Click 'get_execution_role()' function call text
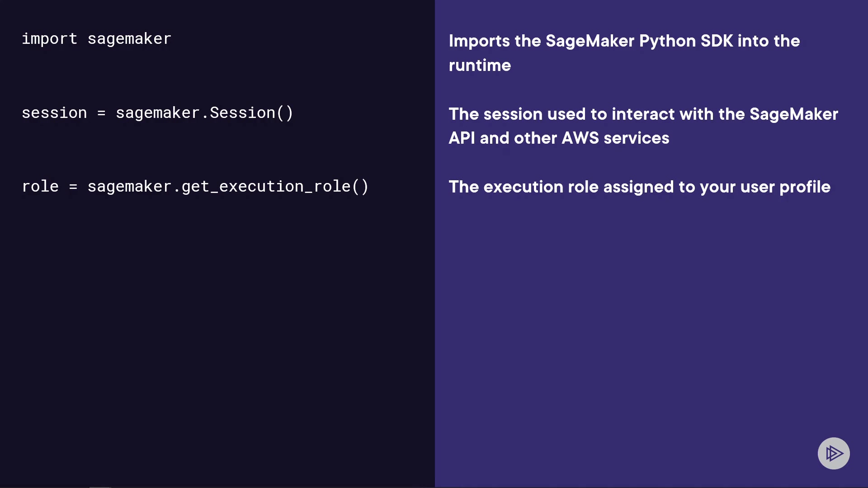The image size is (868, 488). [275, 187]
